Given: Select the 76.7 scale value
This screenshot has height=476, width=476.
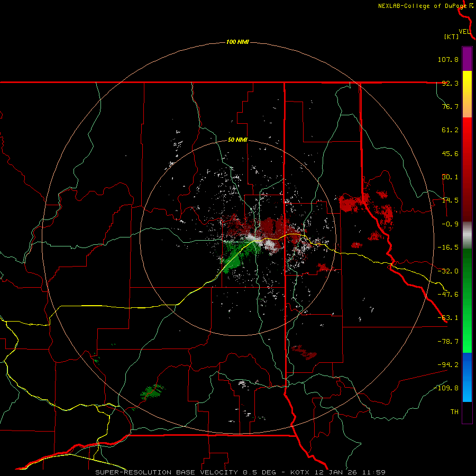Looking at the screenshot, I should coord(450,106).
